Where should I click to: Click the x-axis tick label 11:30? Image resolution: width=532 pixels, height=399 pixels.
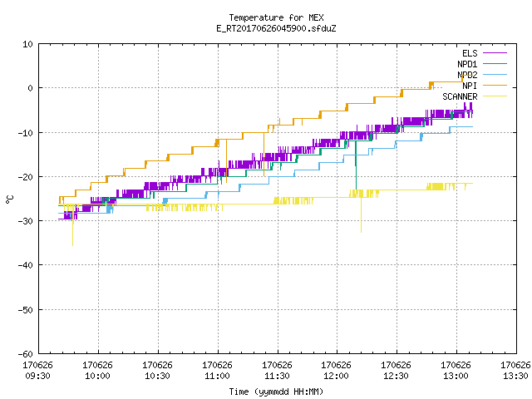[x=277, y=376]
